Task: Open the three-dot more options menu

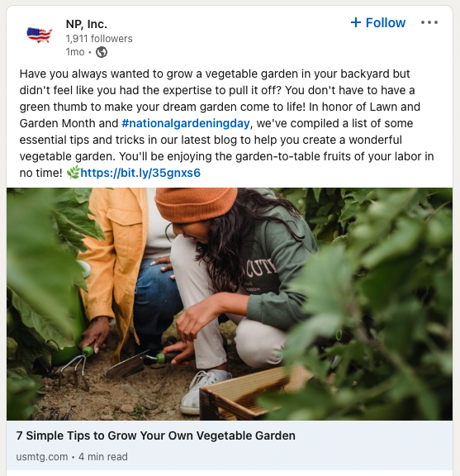Action: coord(429,22)
